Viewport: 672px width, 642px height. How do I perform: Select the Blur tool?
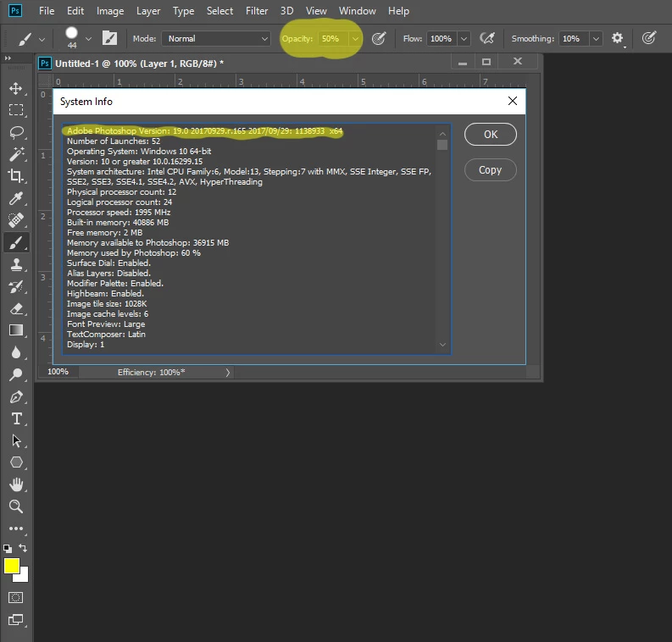coord(16,352)
